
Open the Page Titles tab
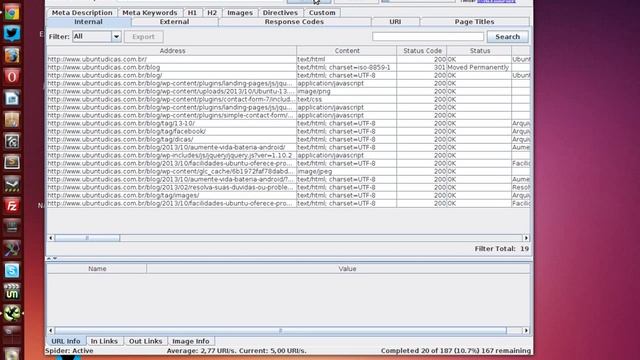[474, 22]
